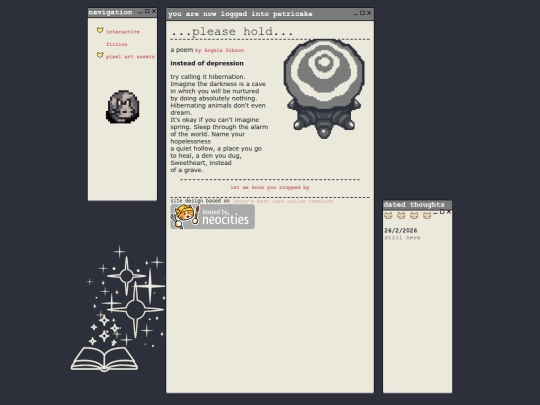Click the 'site design based on' text

[200, 201]
